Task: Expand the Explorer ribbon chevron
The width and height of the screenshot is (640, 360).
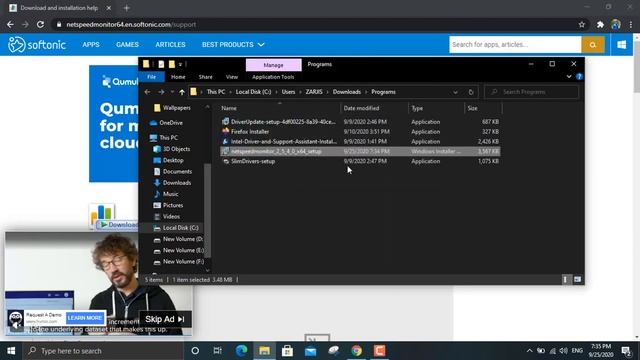Action: pos(569,76)
